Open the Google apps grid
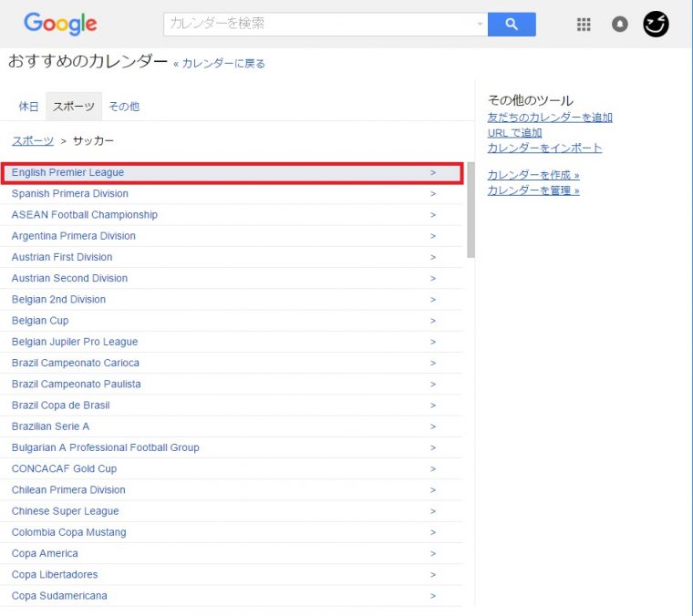Image resolution: width=693 pixels, height=616 pixels. click(584, 25)
